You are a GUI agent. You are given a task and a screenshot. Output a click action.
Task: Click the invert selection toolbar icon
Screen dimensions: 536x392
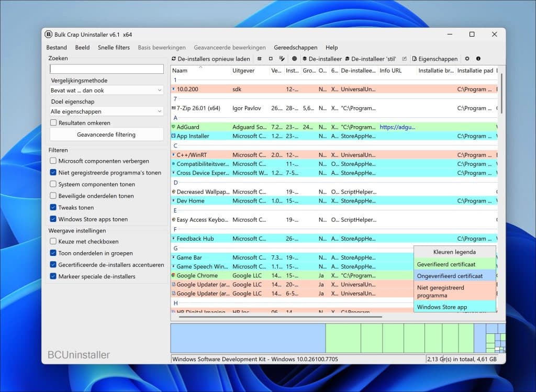(x=282, y=59)
